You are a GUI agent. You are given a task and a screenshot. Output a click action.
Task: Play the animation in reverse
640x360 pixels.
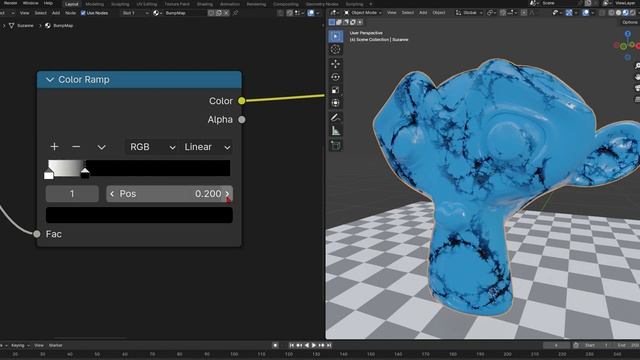pos(307,345)
